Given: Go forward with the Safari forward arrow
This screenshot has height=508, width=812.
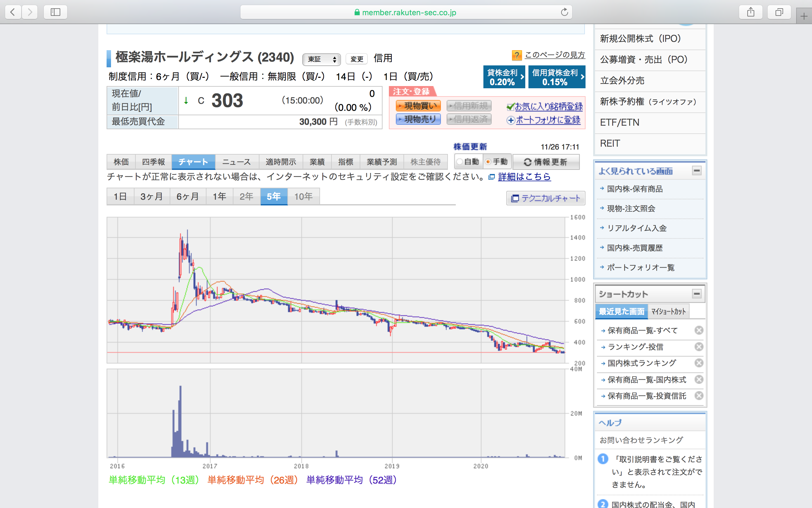Looking at the screenshot, I should click(x=30, y=12).
